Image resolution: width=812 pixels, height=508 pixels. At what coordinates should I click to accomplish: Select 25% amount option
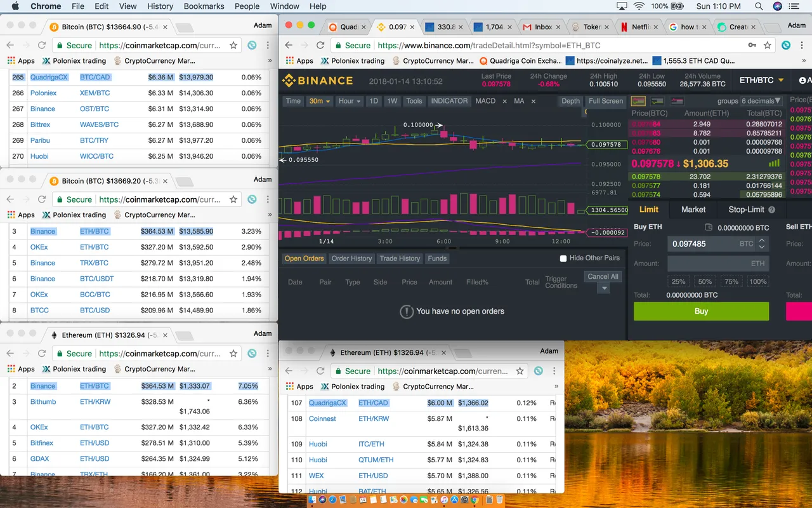pyautogui.click(x=678, y=281)
